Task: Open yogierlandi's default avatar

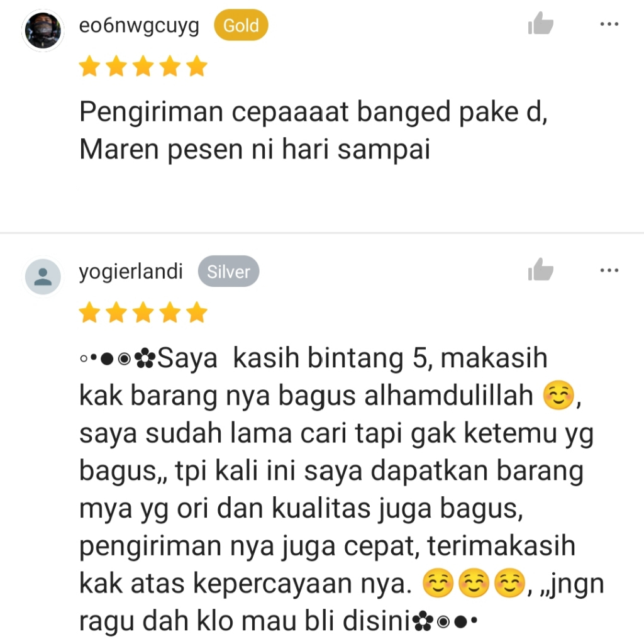Action: [x=43, y=277]
